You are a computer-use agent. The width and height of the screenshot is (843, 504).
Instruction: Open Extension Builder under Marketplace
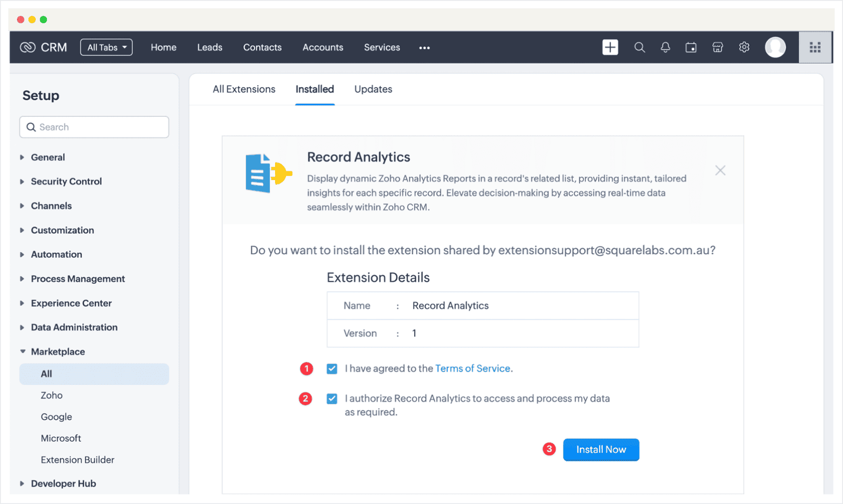pyautogui.click(x=77, y=460)
